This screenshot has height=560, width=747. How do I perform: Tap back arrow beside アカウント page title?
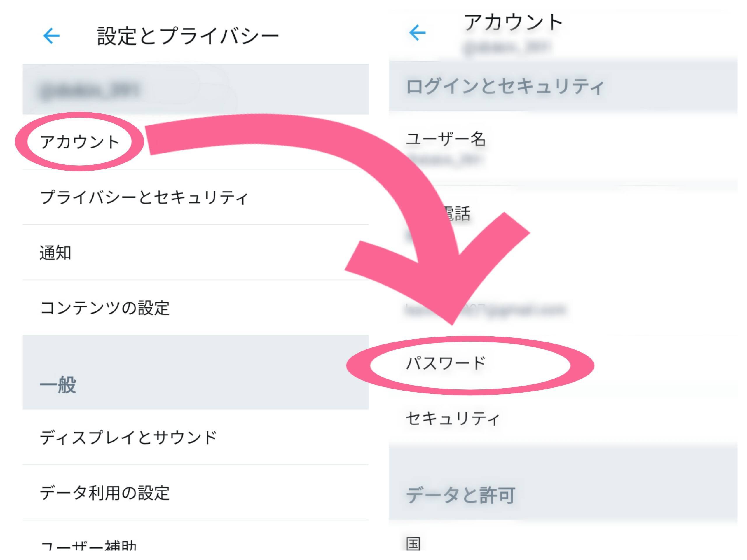coord(417,33)
